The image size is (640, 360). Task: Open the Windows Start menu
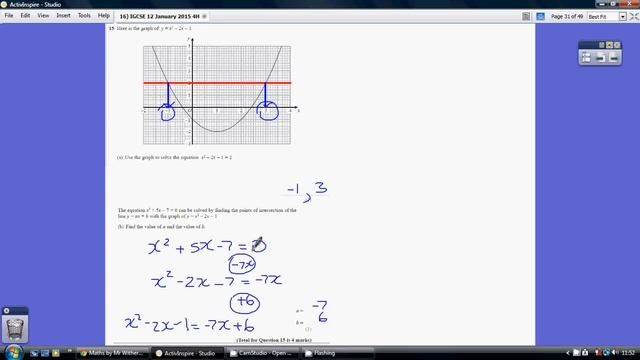coord(13,352)
